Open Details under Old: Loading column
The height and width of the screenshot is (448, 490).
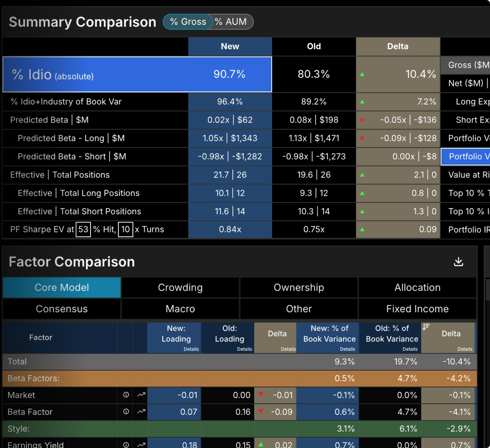245,349
